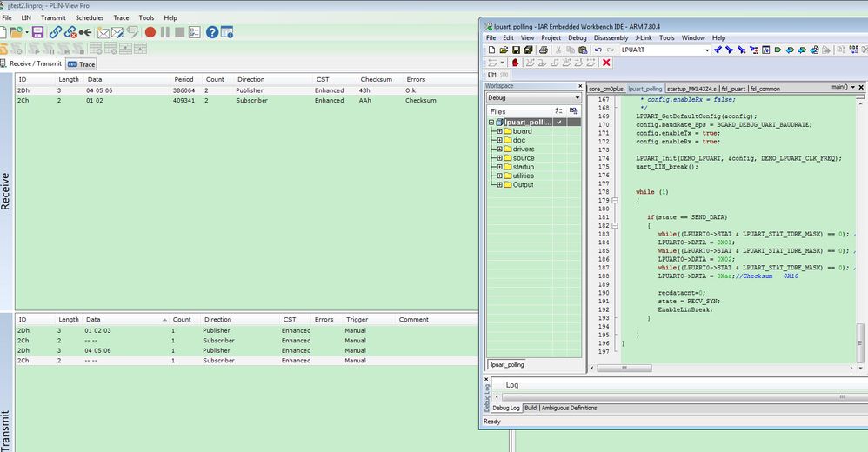Click the Comment column header in transmit list
This screenshot has width=868, height=452.
(413, 319)
